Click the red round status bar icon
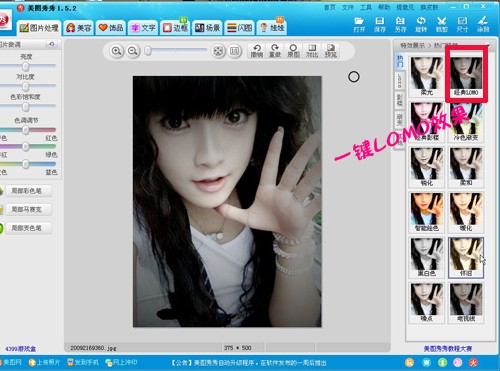This screenshot has height=371, width=500. [x=474, y=362]
